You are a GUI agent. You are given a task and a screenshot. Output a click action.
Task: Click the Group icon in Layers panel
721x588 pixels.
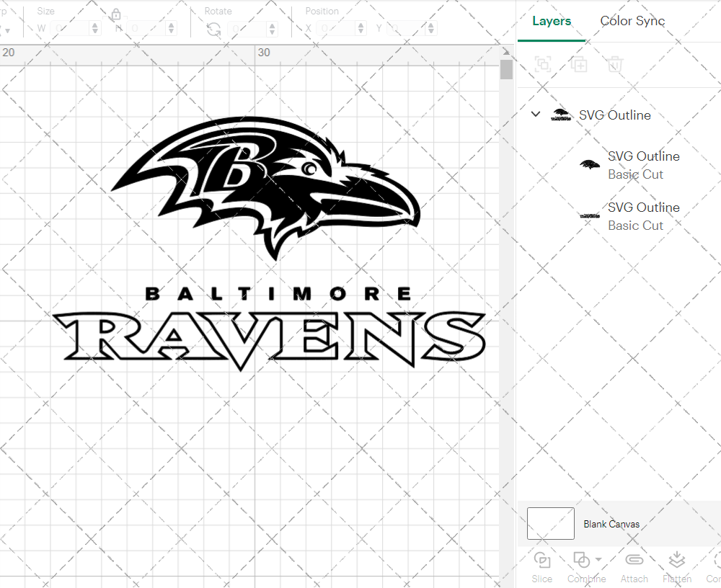(542, 64)
